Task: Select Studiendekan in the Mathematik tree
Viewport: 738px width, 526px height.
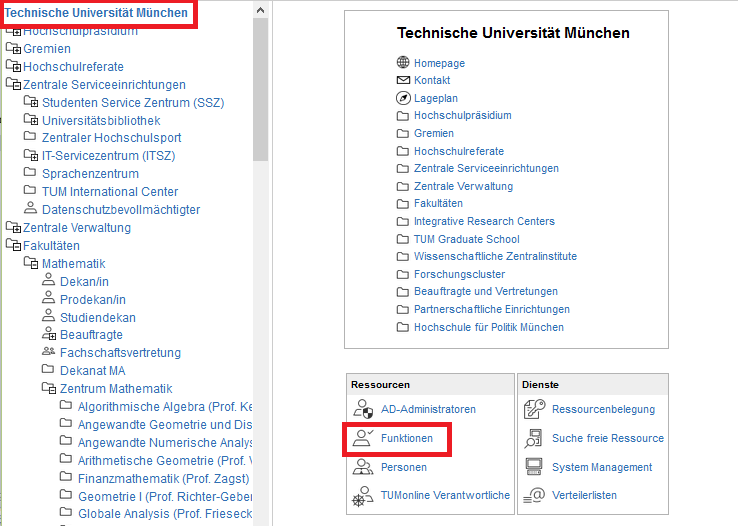Action: (97, 318)
